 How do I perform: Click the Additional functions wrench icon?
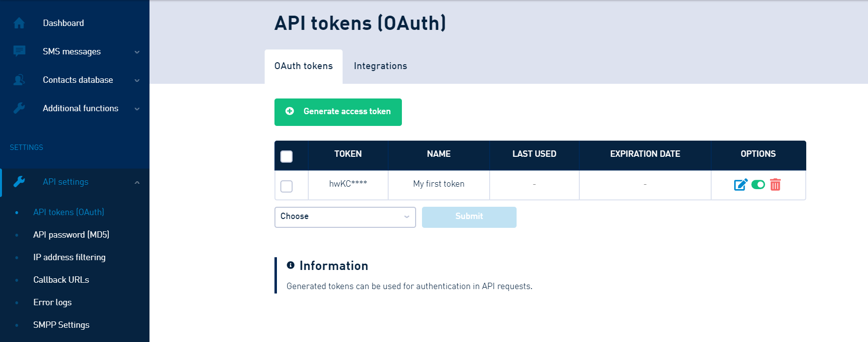point(19,108)
